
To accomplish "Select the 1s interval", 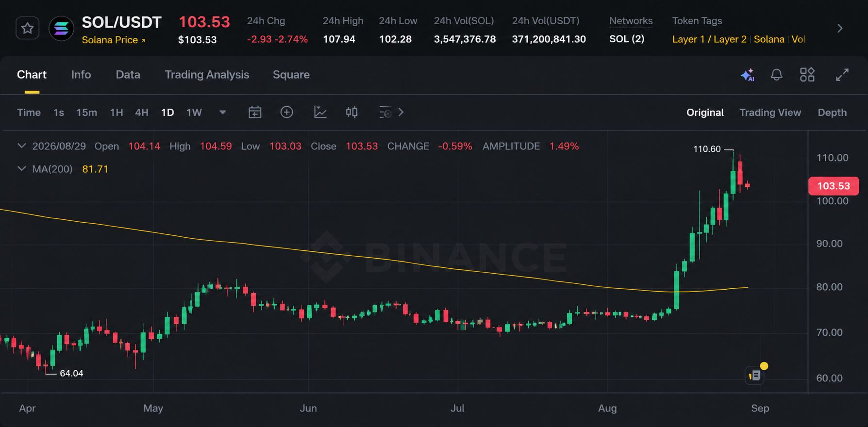I will coord(59,113).
